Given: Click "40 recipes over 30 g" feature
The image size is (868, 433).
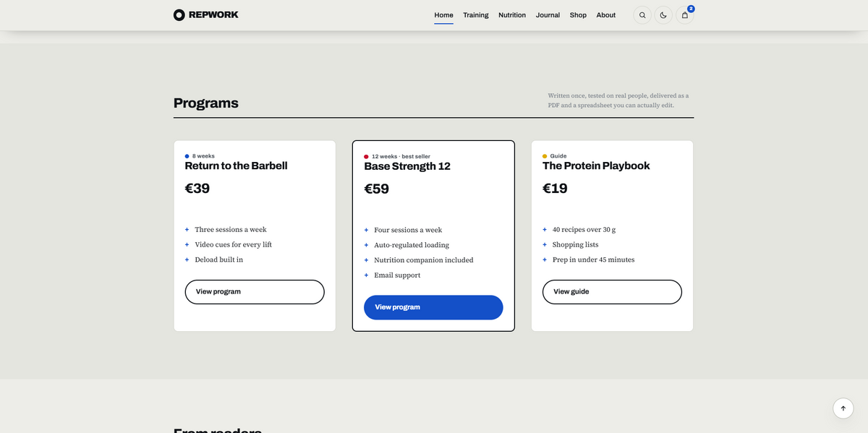Looking at the screenshot, I should click(584, 230).
